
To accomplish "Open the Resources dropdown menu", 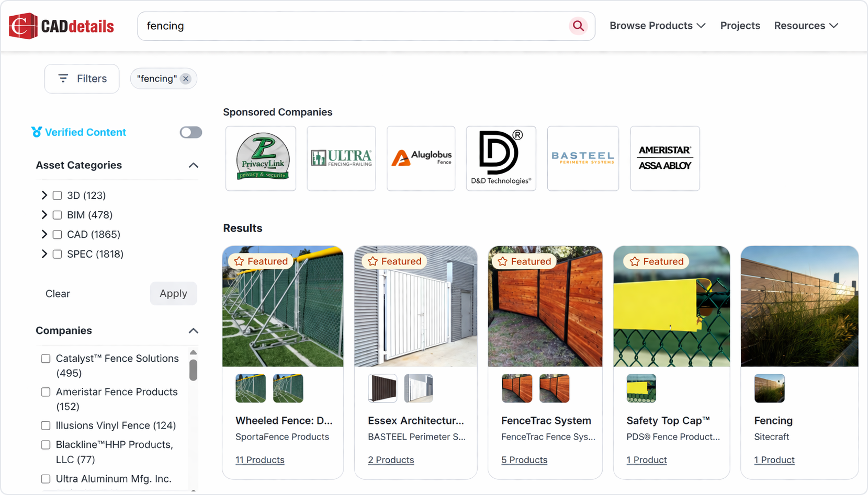I will coord(806,26).
